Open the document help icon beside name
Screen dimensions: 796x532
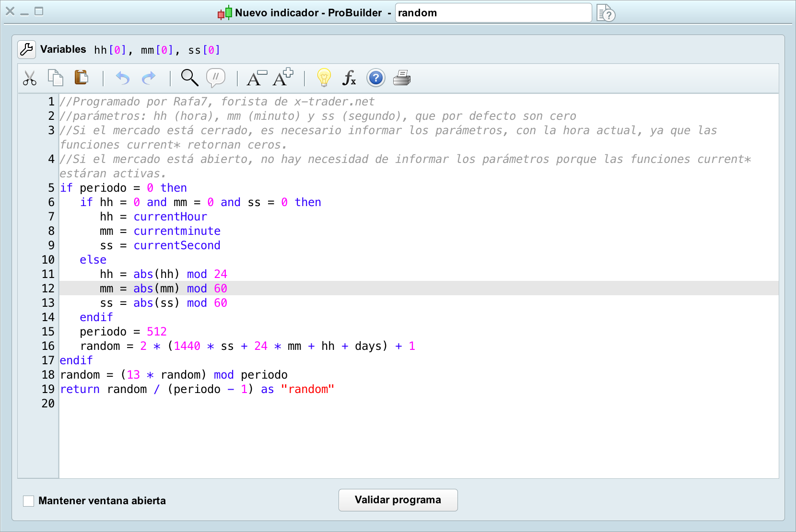(x=606, y=13)
